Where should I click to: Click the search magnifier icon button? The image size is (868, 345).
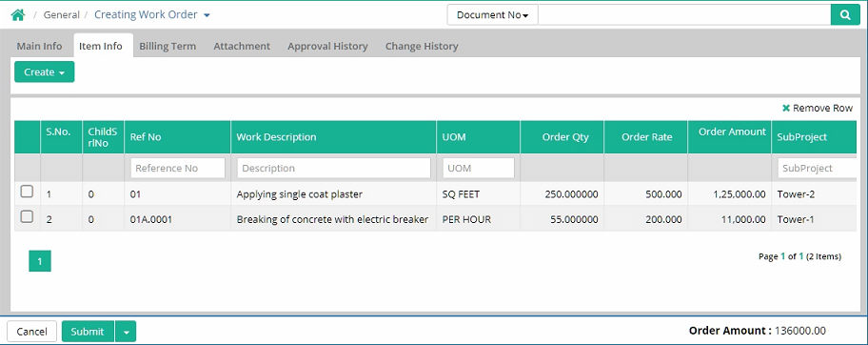[x=845, y=15]
